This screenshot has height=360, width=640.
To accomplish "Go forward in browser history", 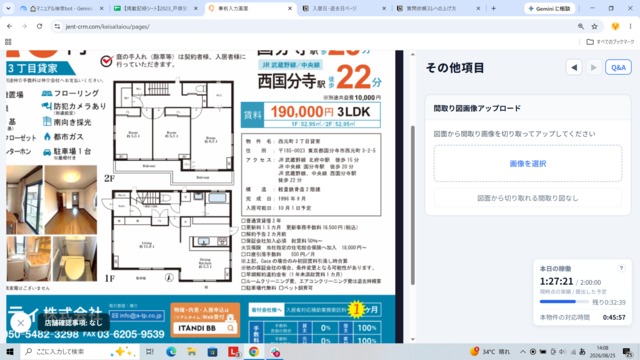I will coord(24,26).
